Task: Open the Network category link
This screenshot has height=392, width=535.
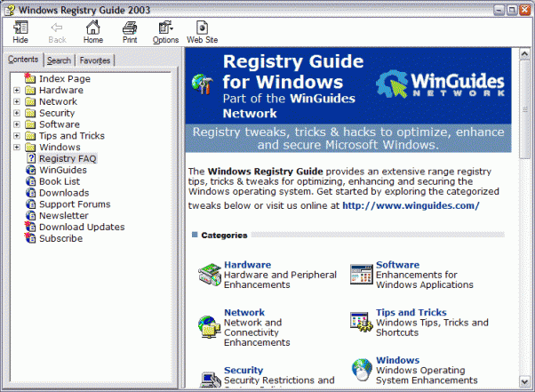Action: point(244,313)
